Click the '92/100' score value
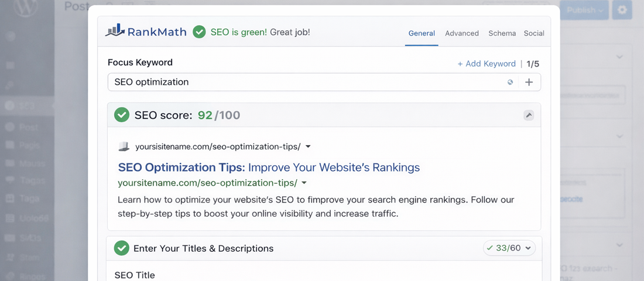The width and height of the screenshot is (644, 281). click(219, 115)
